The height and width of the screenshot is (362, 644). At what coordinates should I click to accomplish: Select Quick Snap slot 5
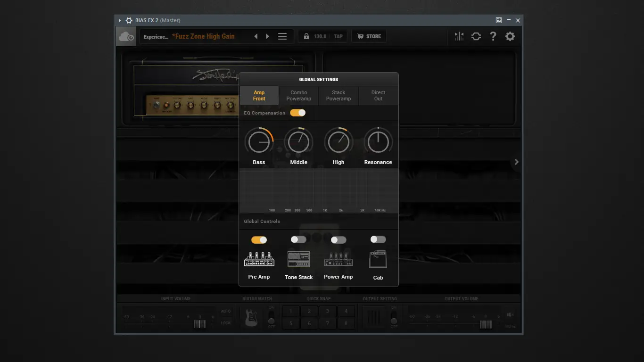point(291,323)
